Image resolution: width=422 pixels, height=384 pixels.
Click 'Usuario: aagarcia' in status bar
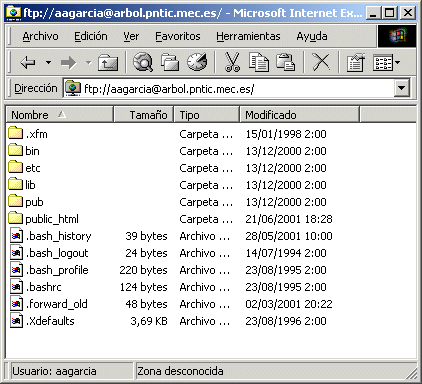point(54,371)
